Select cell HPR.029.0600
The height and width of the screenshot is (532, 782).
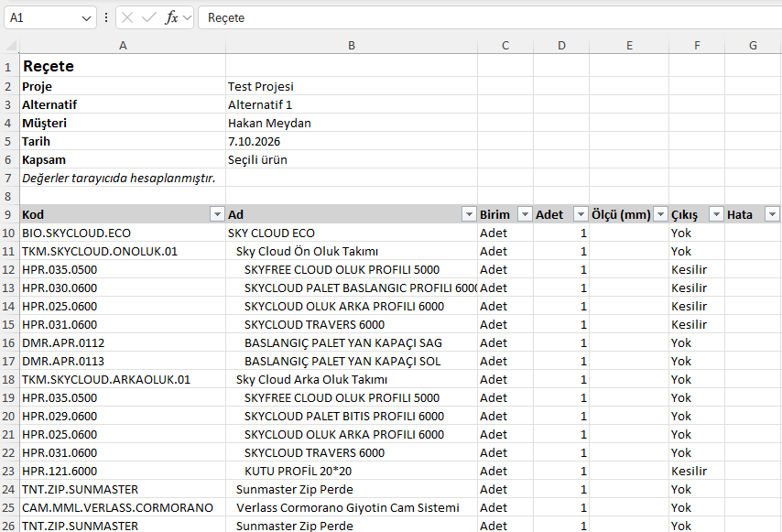pyautogui.click(x=123, y=417)
